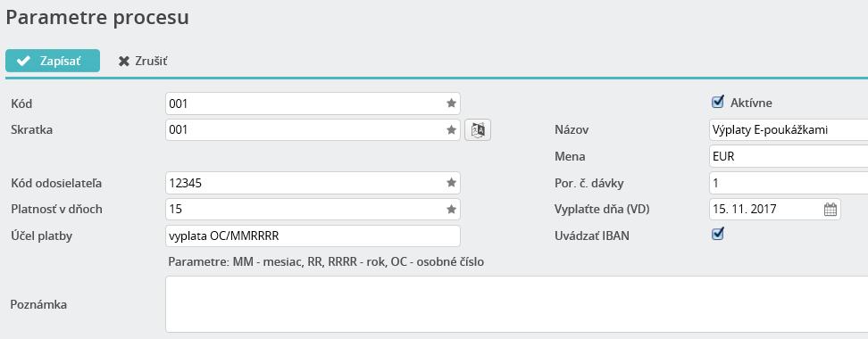Click checkmark icon on Zapísať button
The width and height of the screenshot is (868, 339).
[x=23, y=61]
